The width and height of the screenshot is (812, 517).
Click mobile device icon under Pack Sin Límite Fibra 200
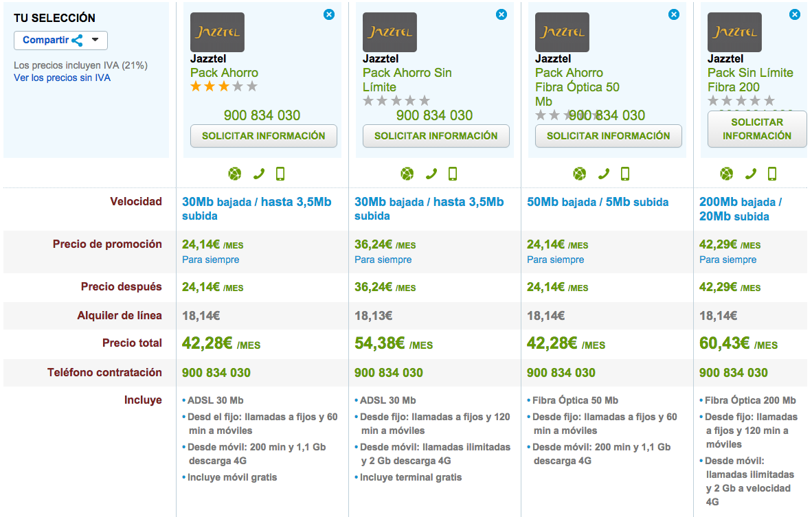pyautogui.click(x=772, y=174)
